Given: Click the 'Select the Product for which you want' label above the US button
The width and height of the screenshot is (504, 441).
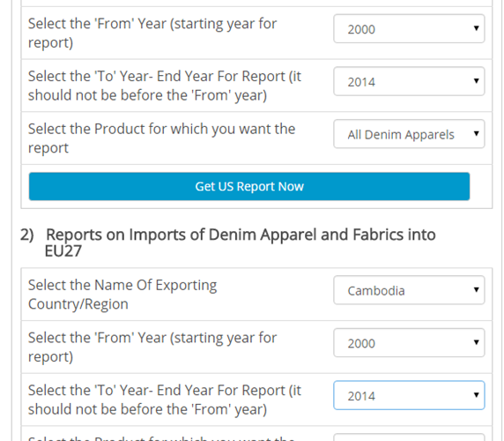Looking at the screenshot, I should click(x=161, y=138).
